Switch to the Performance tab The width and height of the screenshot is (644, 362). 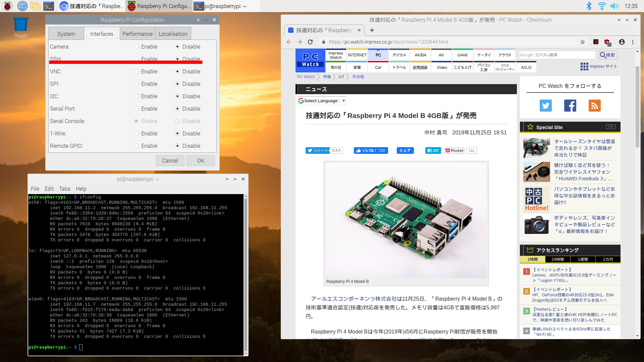[x=137, y=34]
